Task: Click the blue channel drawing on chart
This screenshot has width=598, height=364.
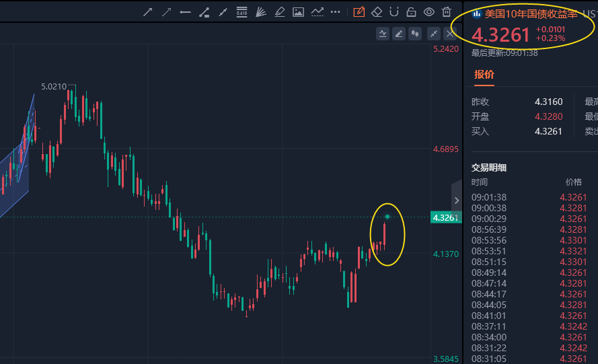Action: [x=15, y=180]
